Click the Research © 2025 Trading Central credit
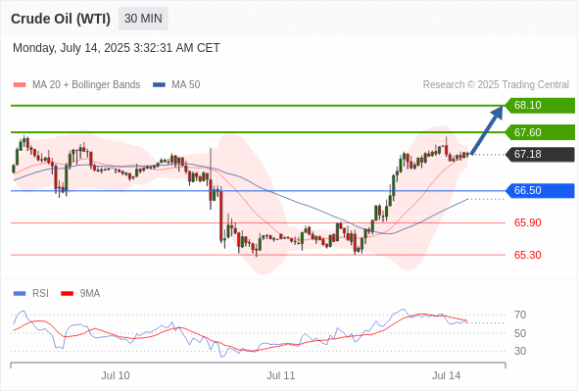This screenshot has width=578, height=392. (x=496, y=85)
